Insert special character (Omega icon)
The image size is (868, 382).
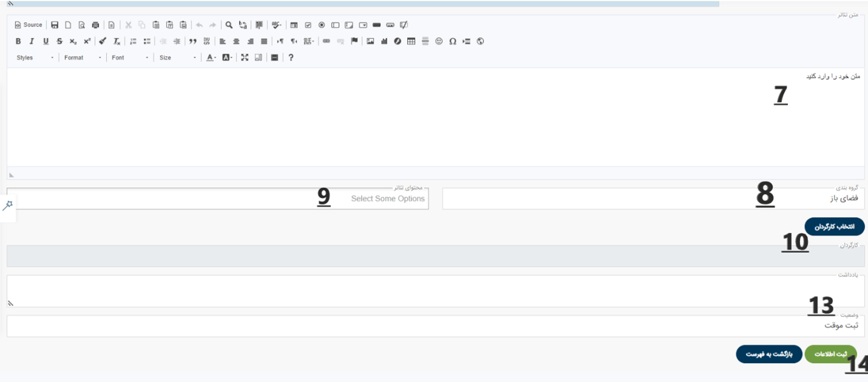[453, 41]
